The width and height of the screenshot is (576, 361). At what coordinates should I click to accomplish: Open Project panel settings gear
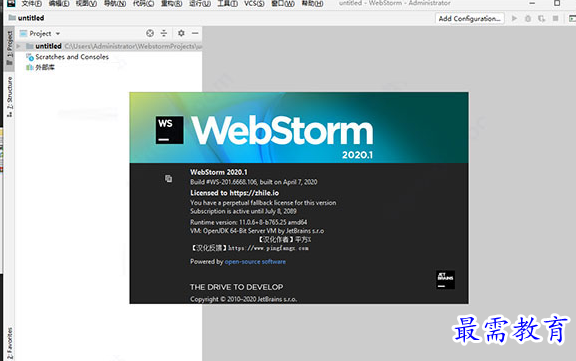(181, 33)
